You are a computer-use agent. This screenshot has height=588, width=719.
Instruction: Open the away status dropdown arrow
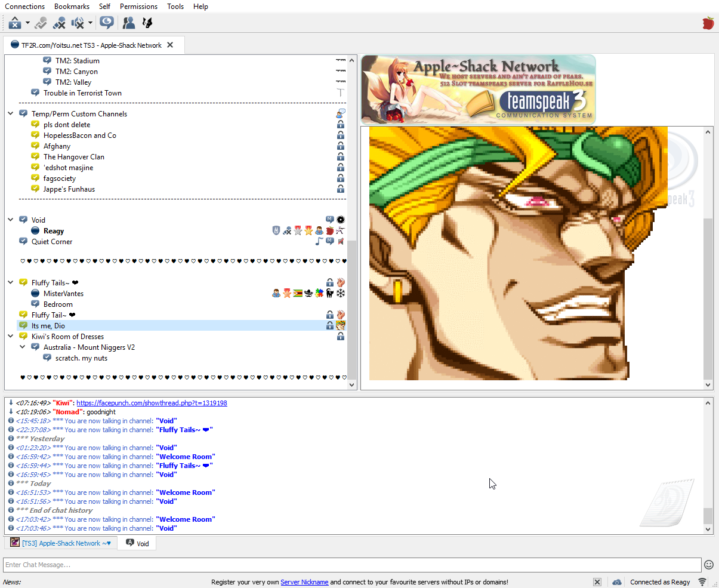pos(27,23)
